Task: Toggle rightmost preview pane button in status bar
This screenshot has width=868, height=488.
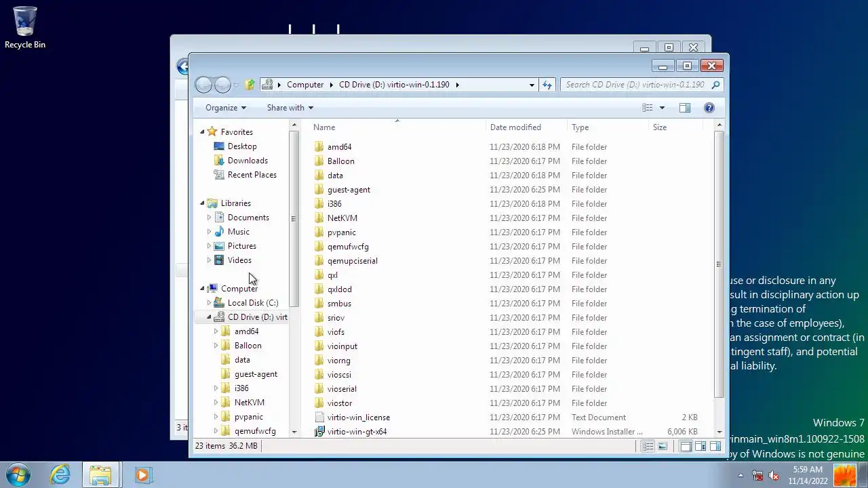Action: point(715,446)
